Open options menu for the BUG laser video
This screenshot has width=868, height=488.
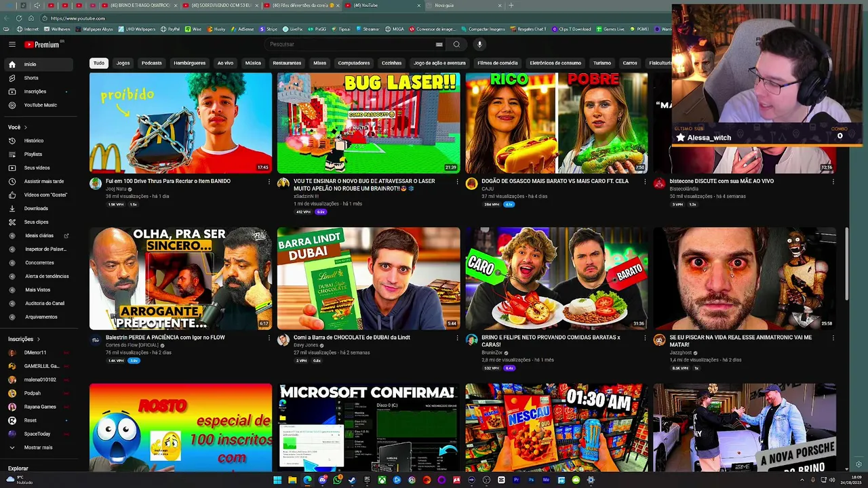[x=457, y=182]
